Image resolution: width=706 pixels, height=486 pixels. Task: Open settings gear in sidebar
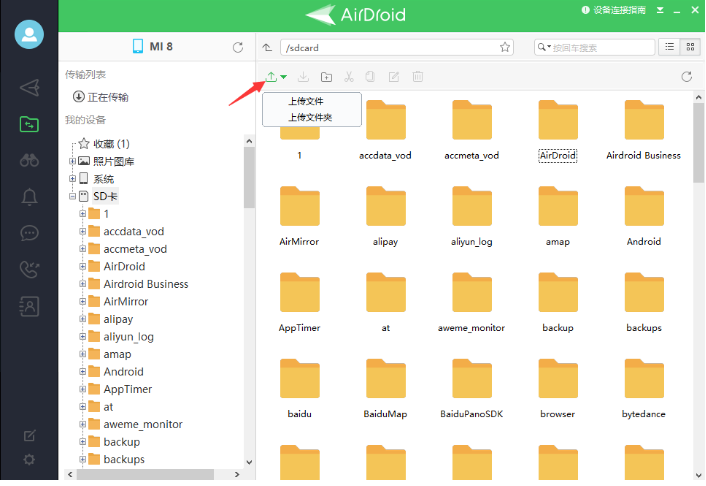tap(29, 460)
